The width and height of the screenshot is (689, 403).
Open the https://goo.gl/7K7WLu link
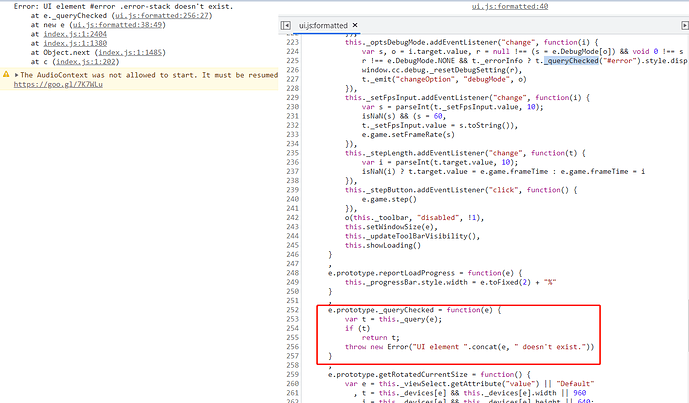[58, 84]
